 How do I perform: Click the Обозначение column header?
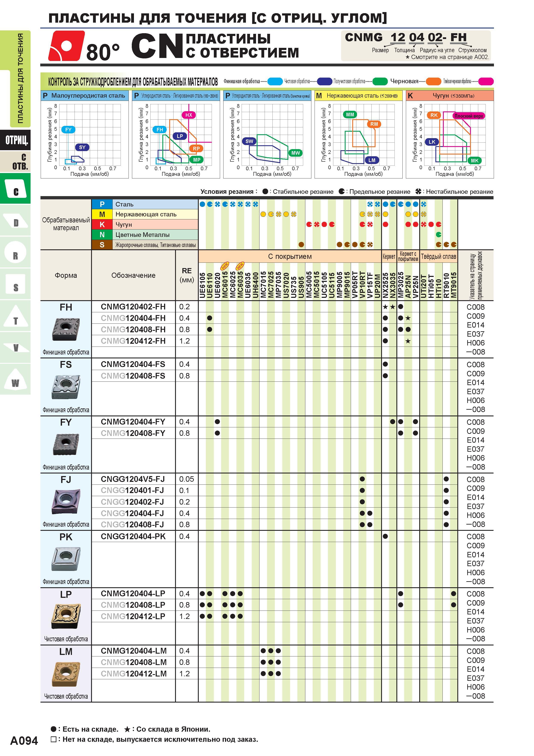coord(133,275)
